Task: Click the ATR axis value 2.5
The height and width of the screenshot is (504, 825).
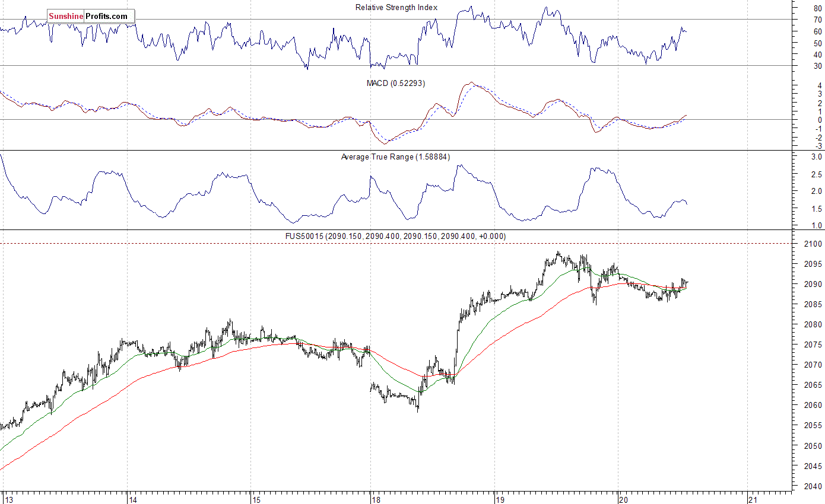Action: click(x=816, y=174)
